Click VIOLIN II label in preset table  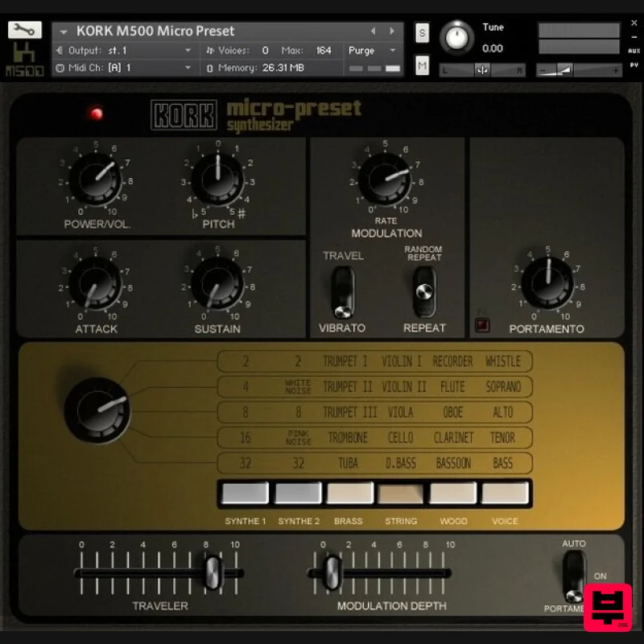tap(404, 387)
